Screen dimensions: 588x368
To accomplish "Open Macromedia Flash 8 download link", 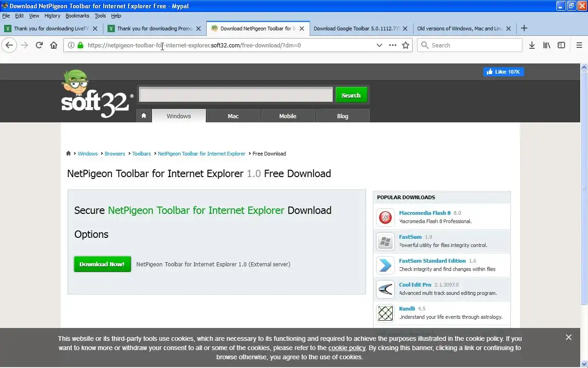I will (x=425, y=213).
